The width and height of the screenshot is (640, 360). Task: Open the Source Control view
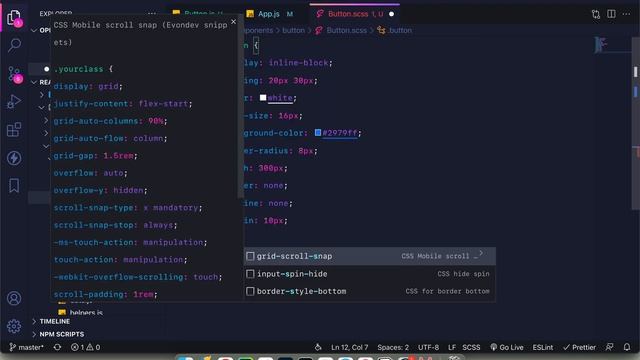15,74
